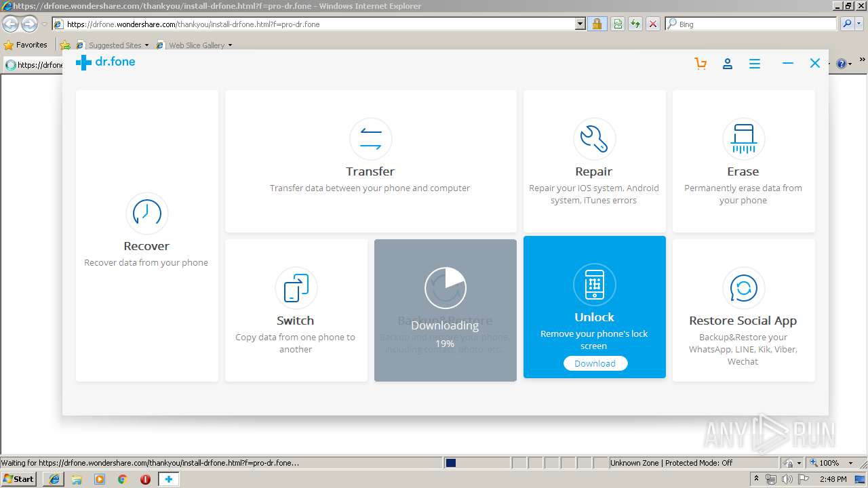Refresh the page
The height and width of the screenshot is (488, 868).
pyautogui.click(x=635, y=24)
